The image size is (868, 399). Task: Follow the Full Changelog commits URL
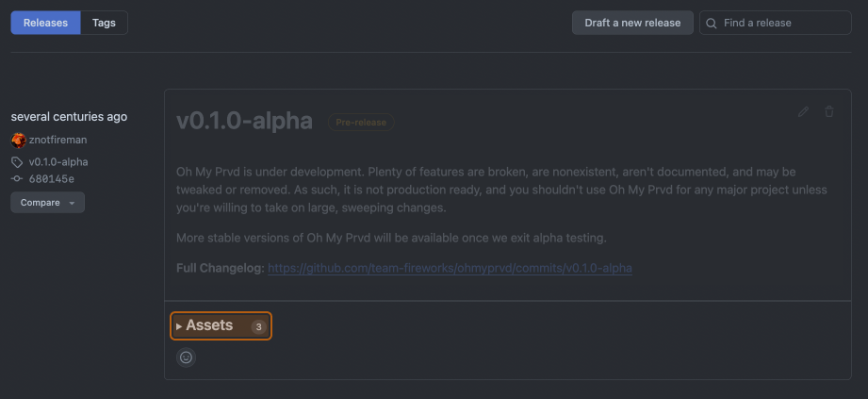(450, 268)
